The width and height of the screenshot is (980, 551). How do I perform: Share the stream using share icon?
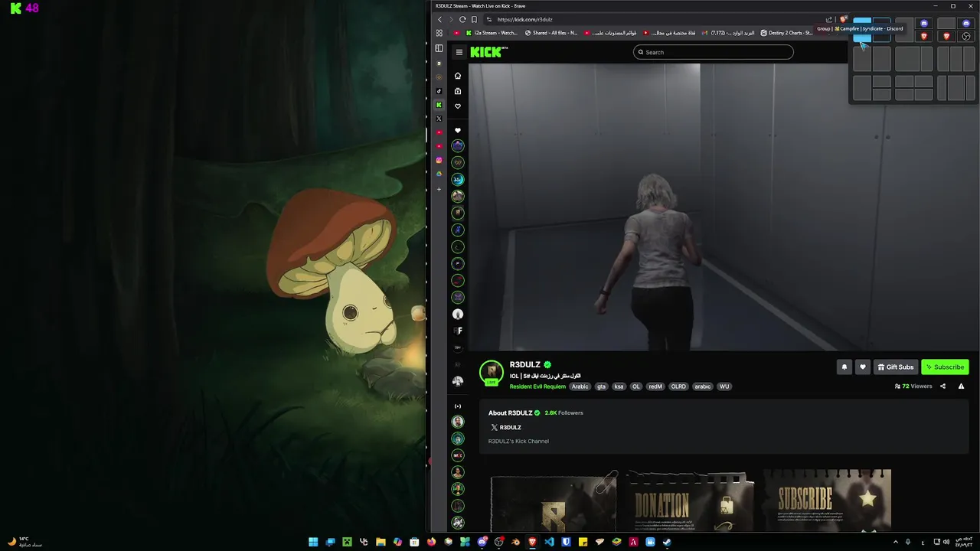pos(942,386)
